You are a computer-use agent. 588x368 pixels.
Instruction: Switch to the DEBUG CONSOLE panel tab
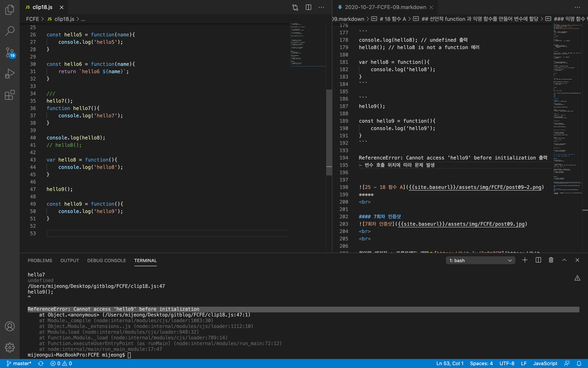point(107,260)
